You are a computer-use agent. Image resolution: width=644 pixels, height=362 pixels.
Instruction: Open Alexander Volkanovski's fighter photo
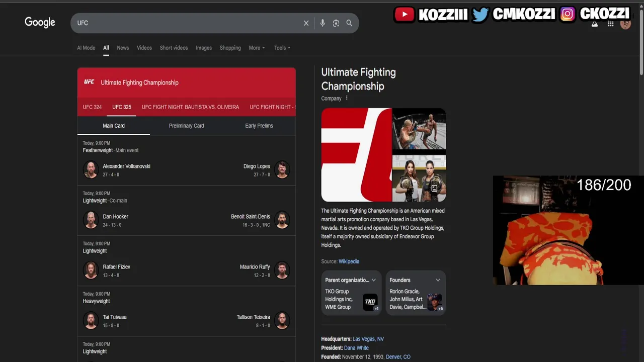[91, 170]
